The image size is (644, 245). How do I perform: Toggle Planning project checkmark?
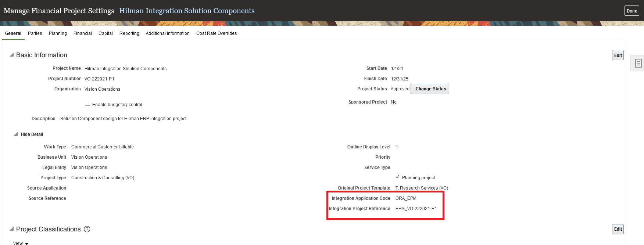[397, 177]
